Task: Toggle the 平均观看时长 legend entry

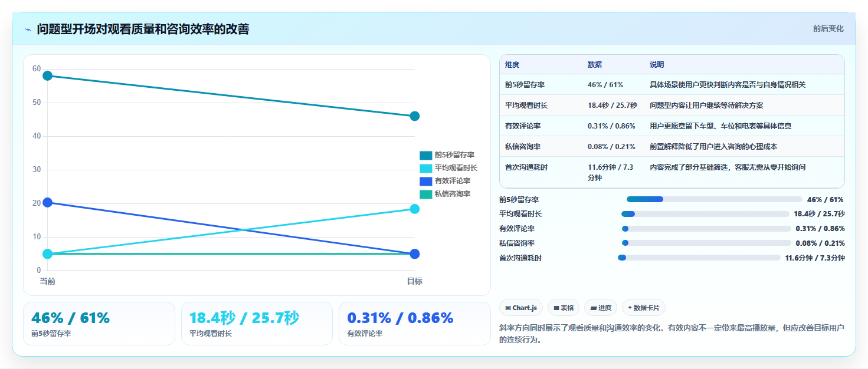Action: coord(448,168)
